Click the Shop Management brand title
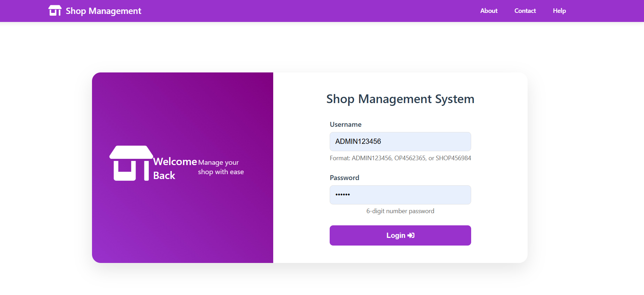644x295 pixels. click(103, 11)
